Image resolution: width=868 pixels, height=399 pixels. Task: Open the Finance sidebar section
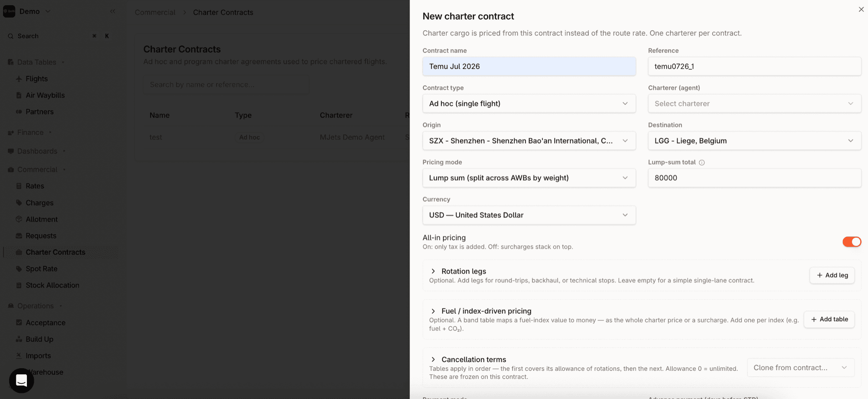pos(30,132)
